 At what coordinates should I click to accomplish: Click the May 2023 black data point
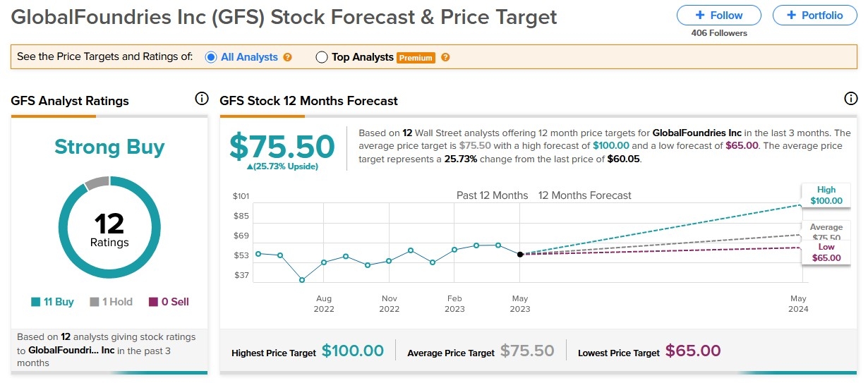[520, 254]
